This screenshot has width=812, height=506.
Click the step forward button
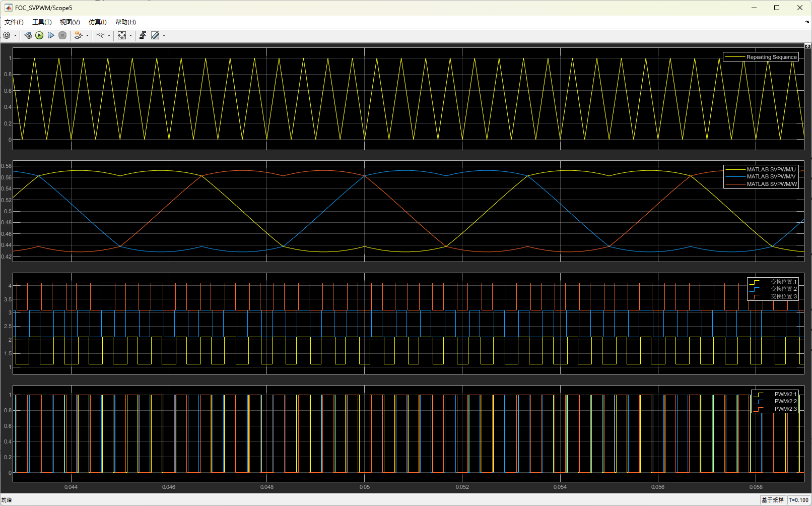point(51,35)
